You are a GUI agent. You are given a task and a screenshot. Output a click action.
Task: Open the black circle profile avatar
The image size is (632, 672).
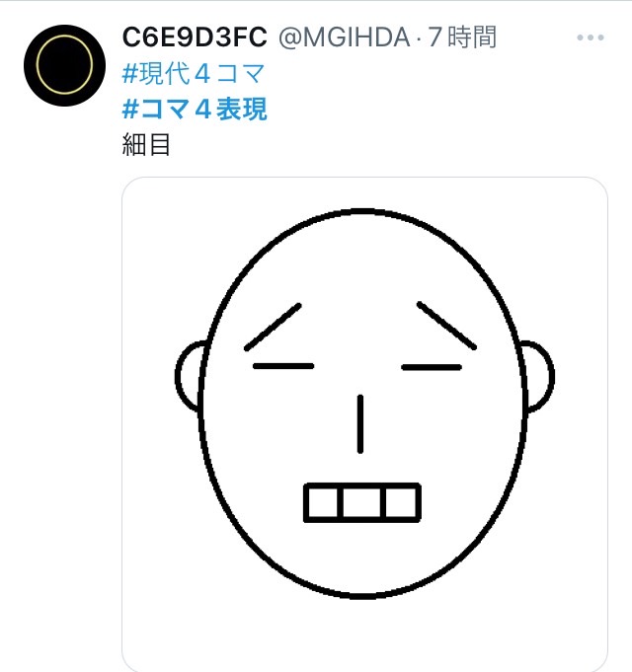64,65
